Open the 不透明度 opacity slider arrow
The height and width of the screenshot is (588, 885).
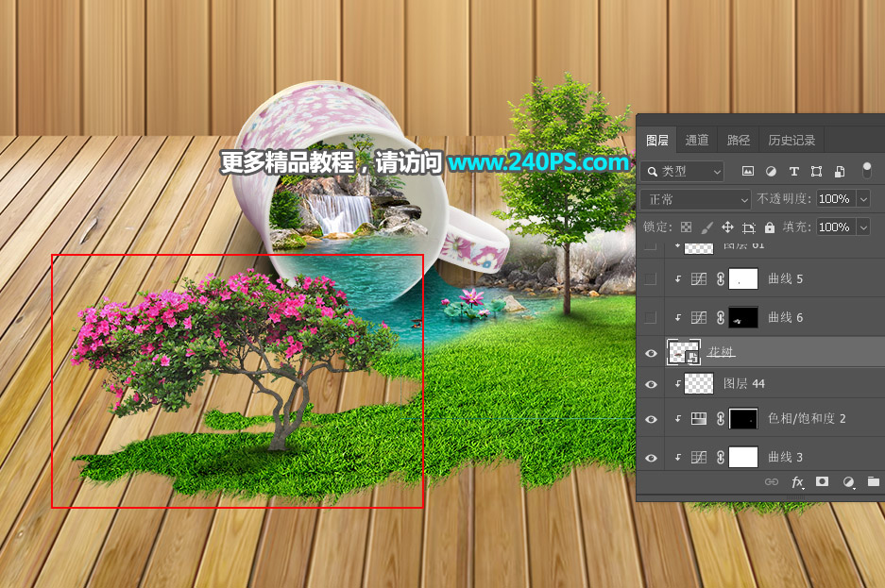pos(863,199)
